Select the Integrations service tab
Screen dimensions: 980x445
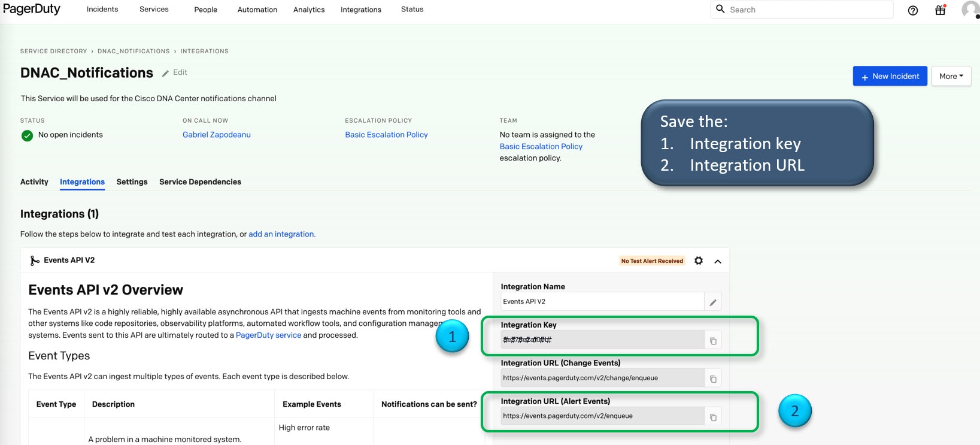pos(82,182)
